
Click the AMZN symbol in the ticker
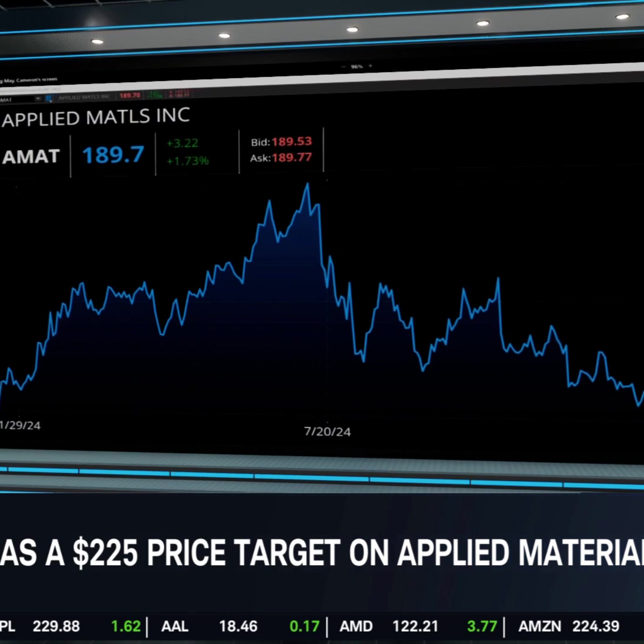[540, 626]
